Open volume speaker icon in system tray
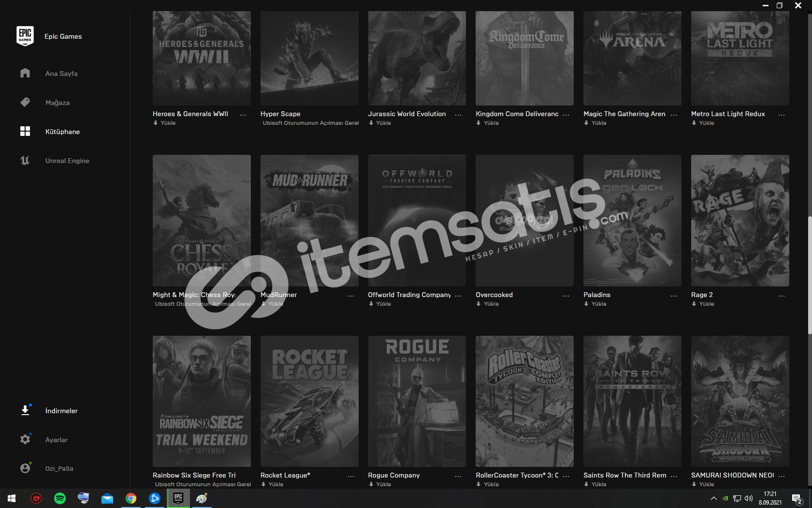Screen dimensions: 812x508 tap(749, 498)
